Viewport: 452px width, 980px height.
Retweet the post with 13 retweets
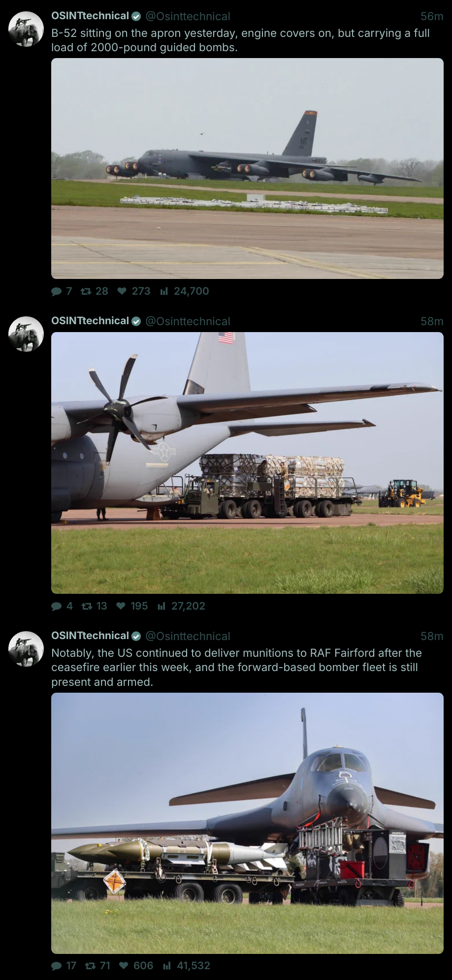coord(94,606)
